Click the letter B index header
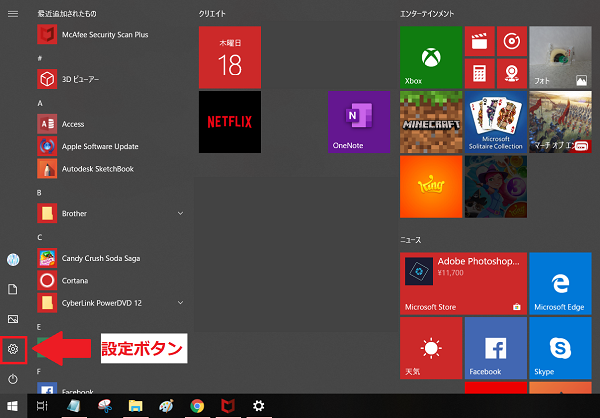 pyautogui.click(x=39, y=193)
